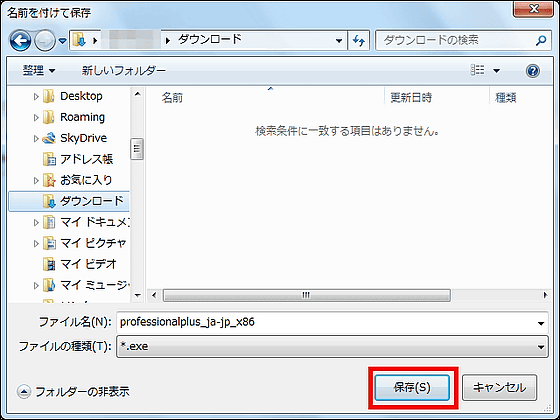Open the ファイル名 dropdown arrow
This screenshot has height=420, width=560.
point(541,323)
